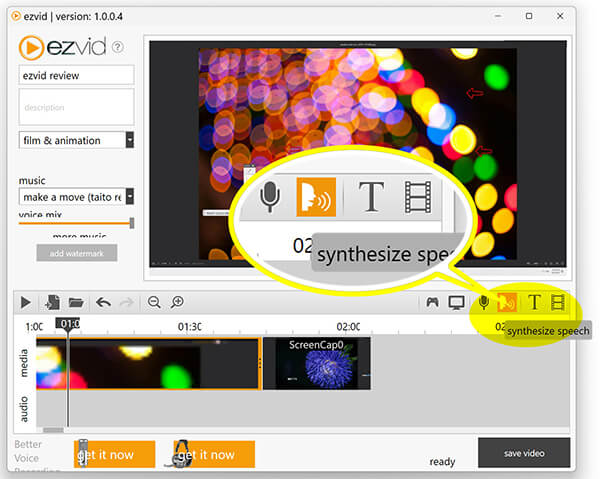Viewport: 600px width, 479px height.
Task: Click the voice mix slider handle
Action: pos(132,223)
